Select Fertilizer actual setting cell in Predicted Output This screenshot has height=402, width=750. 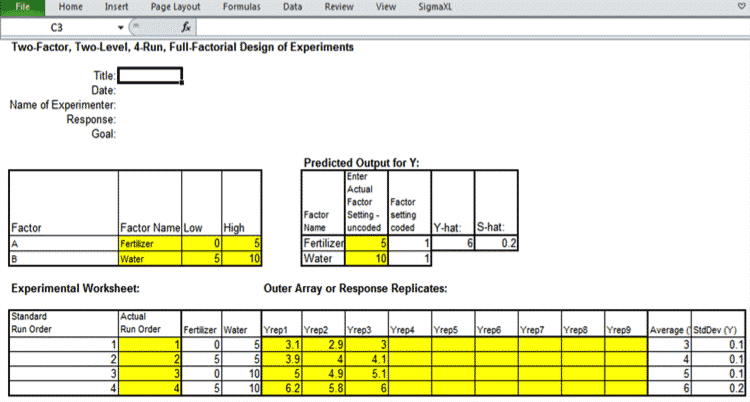pyautogui.click(x=366, y=244)
